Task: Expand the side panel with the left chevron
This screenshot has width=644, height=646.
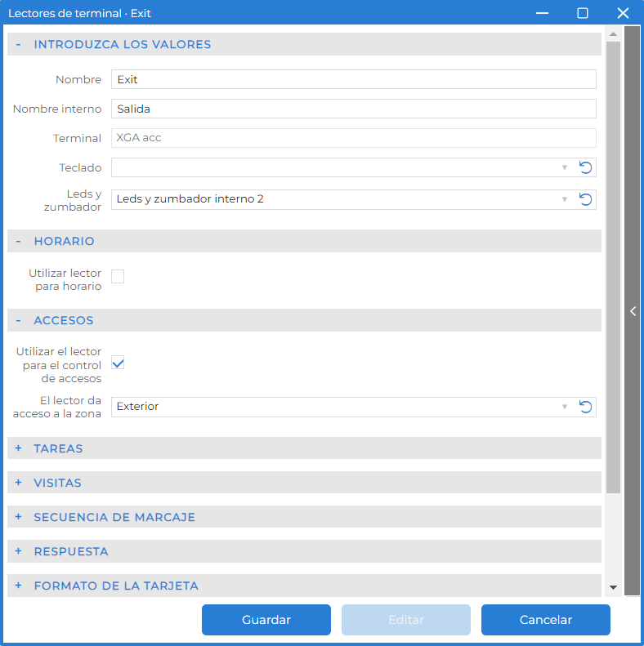Action: pyautogui.click(x=633, y=311)
